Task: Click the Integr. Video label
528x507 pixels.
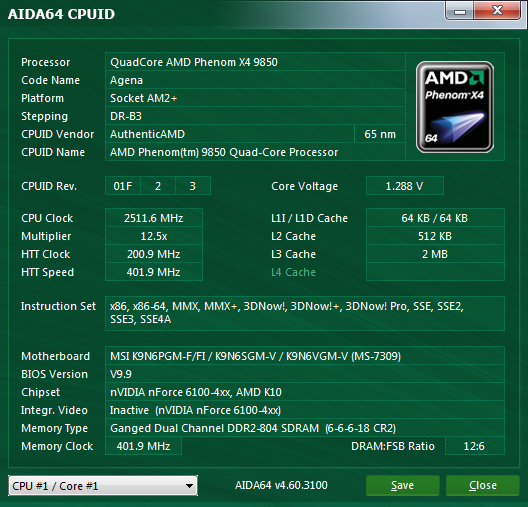Action: click(x=54, y=410)
